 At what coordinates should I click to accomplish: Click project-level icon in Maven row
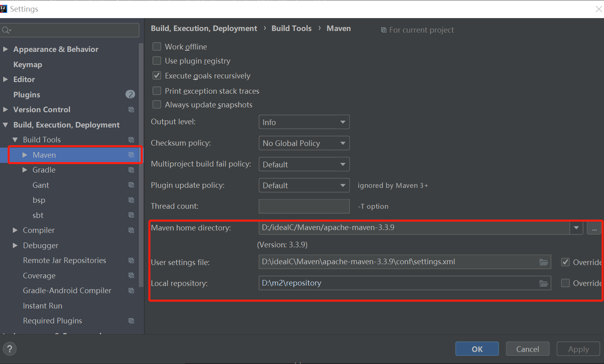[131, 155]
